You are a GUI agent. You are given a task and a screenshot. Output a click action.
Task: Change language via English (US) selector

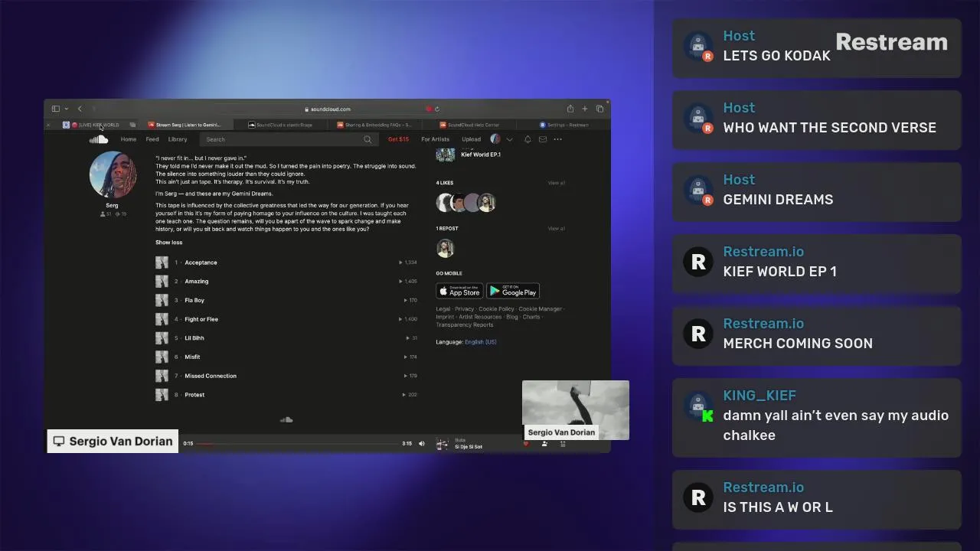point(481,342)
